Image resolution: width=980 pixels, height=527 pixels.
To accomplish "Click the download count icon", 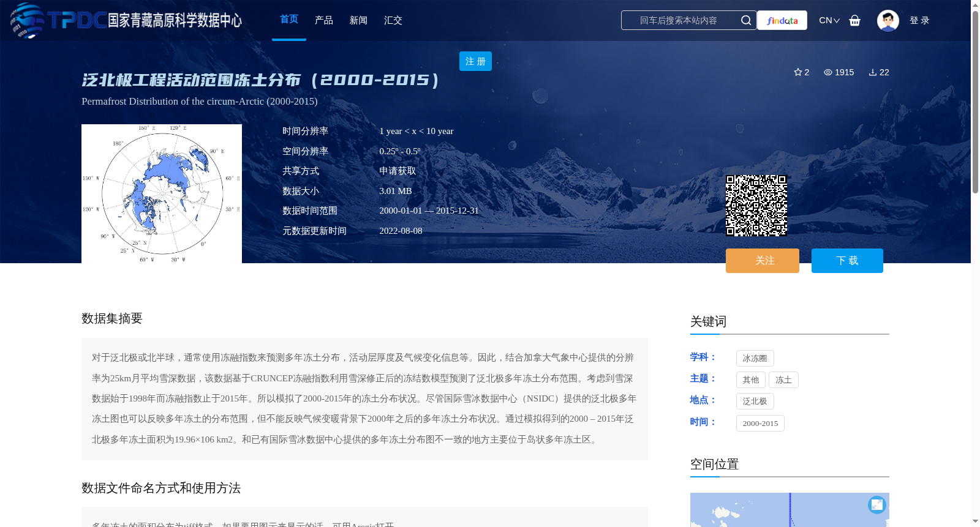I will tap(873, 72).
